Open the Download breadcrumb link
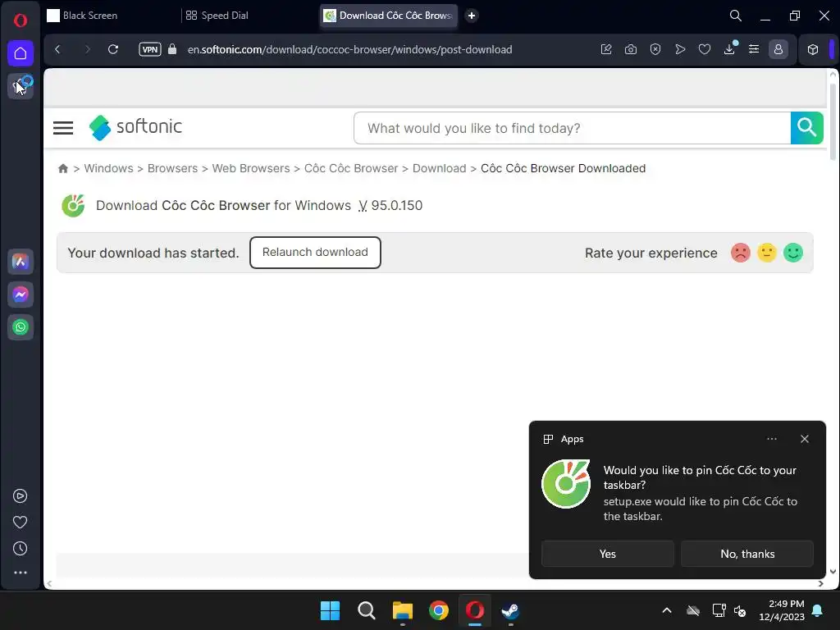840x630 pixels. [440, 168]
